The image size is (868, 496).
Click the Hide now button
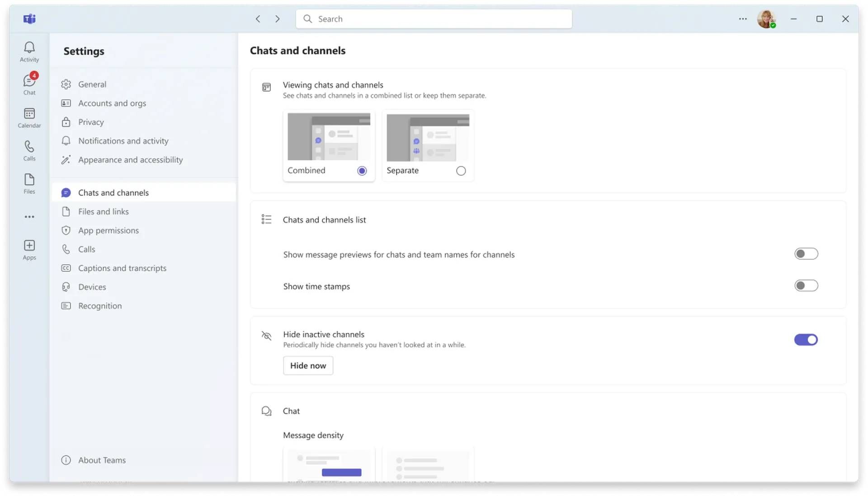(x=308, y=365)
